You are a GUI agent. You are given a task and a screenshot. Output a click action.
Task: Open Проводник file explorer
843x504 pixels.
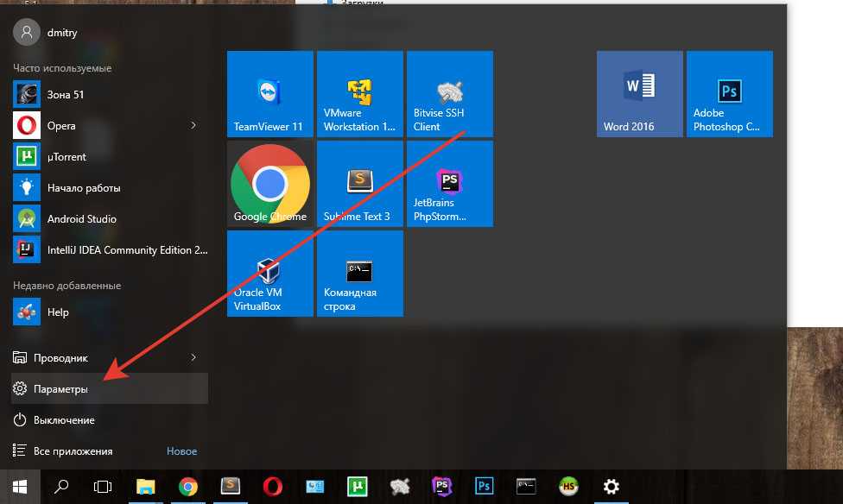pos(110,357)
